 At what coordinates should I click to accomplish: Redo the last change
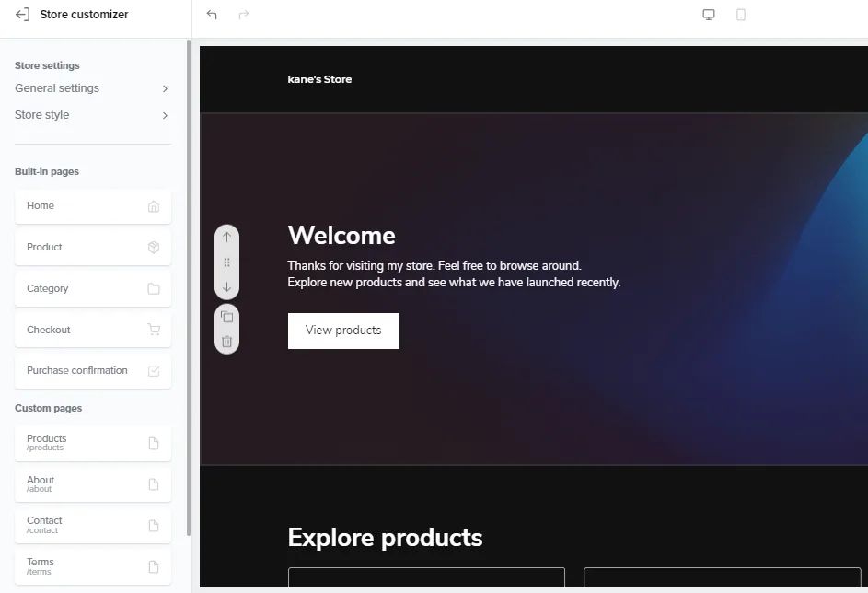tap(244, 15)
